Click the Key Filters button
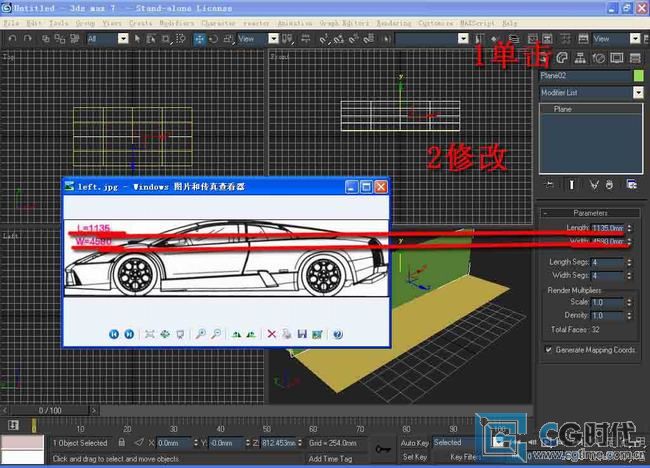Viewport: 650px width, 468px height. [x=464, y=457]
